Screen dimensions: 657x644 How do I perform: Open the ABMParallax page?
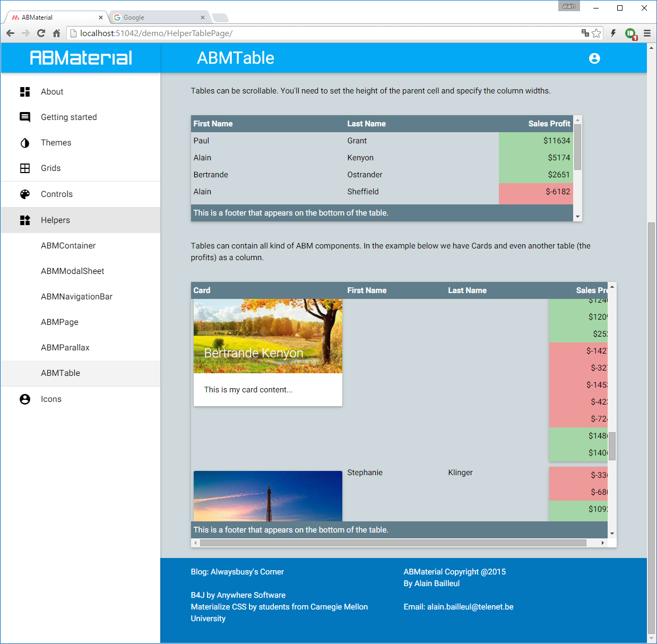[x=81, y=348]
